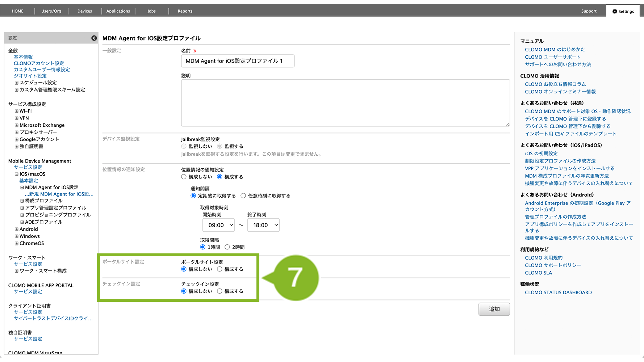Screen dimensions: 644x362
Task: Click the 名前 profile name input field
Action: [238, 61]
